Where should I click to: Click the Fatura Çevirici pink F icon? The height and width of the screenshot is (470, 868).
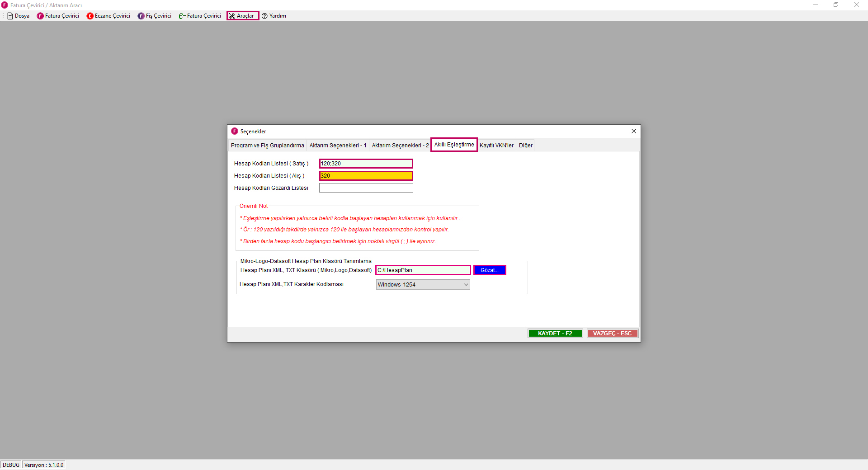point(40,16)
